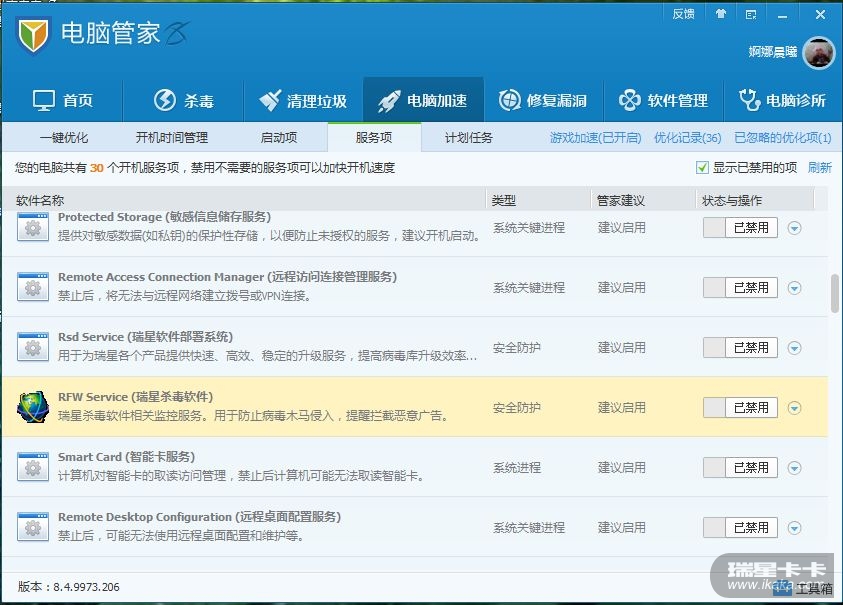Toggle Rsd Service 已禁用 switch
843x605 pixels.
coord(740,348)
